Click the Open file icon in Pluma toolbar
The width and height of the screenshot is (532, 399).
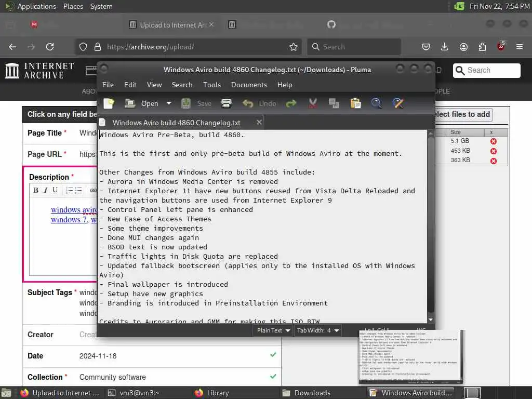tap(130, 103)
